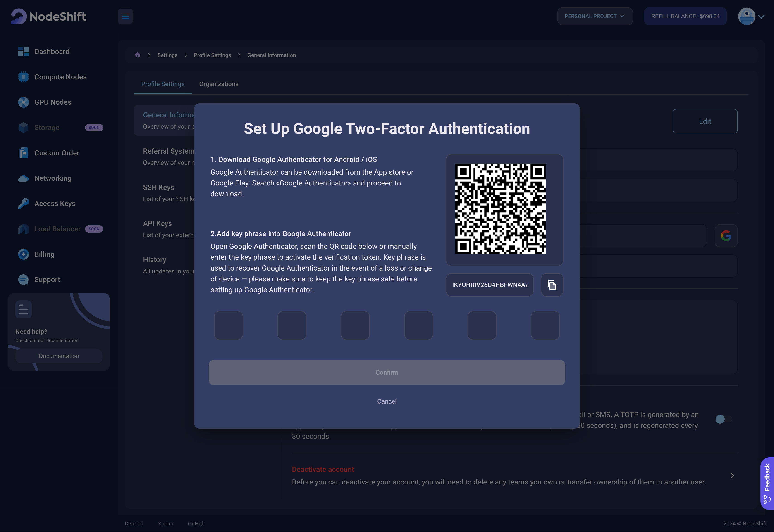Click the key phrase field IKYOHRIV26U4HBFWN4A
The width and height of the screenshot is (774, 532).
click(x=490, y=285)
